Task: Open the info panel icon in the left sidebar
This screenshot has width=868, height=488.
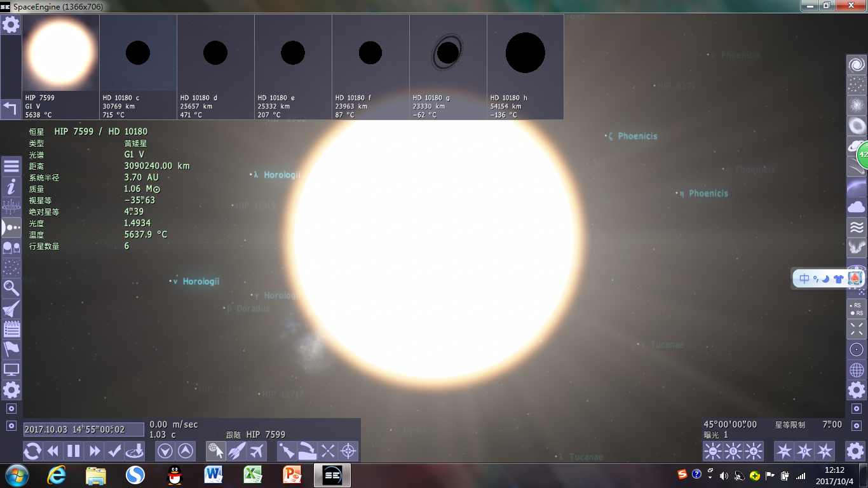Action: tap(11, 187)
